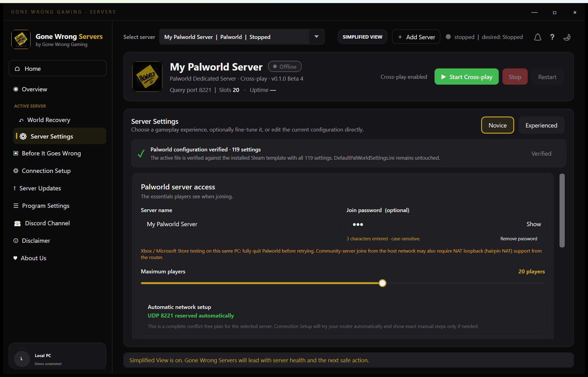Click the Restart button
Viewport: 588px width, 377px height.
pos(547,77)
